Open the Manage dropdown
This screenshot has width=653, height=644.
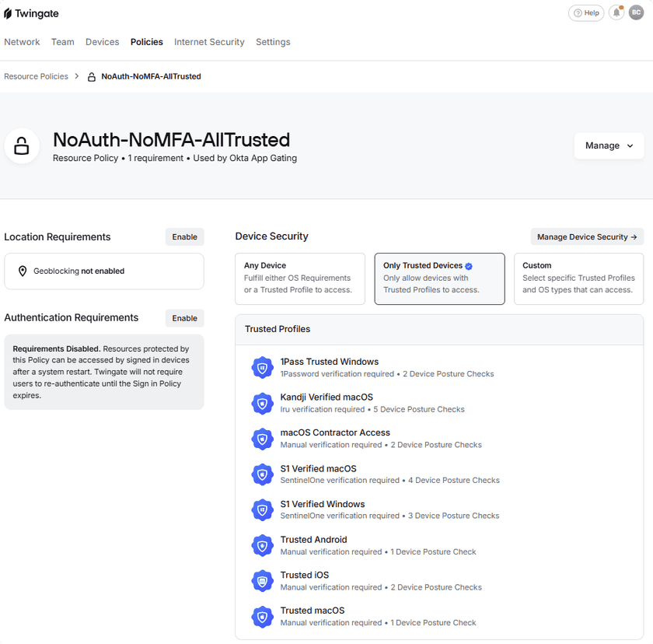pyautogui.click(x=609, y=145)
